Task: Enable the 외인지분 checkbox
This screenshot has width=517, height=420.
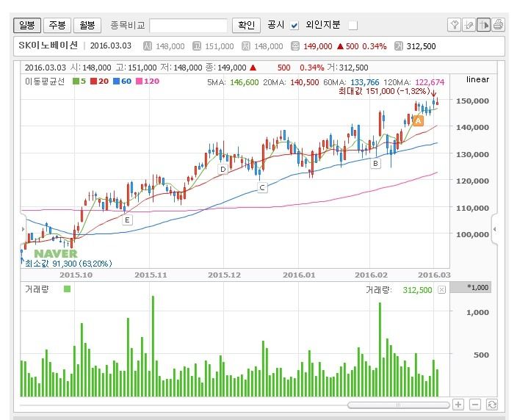Action: coord(352,26)
